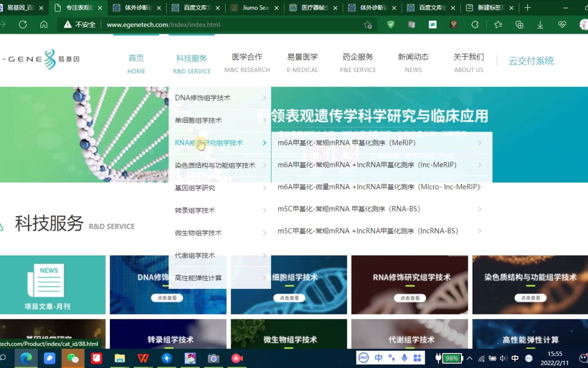Image resolution: width=588 pixels, height=368 pixels.
Task: Expand arrow for RNA-BS item
Action: [480, 209]
